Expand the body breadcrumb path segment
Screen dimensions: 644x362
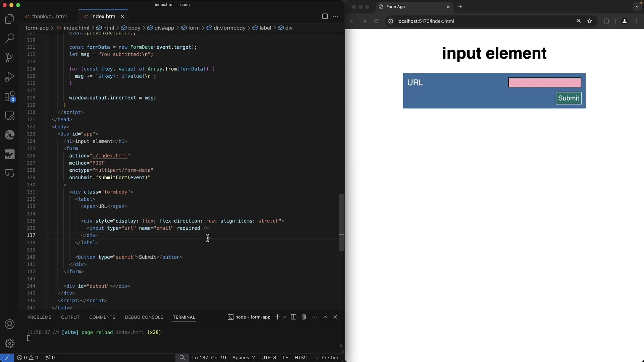point(134,27)
